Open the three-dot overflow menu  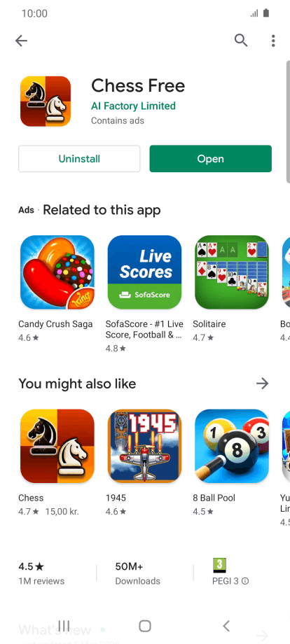pyautogui.click(x=273, y=41)
